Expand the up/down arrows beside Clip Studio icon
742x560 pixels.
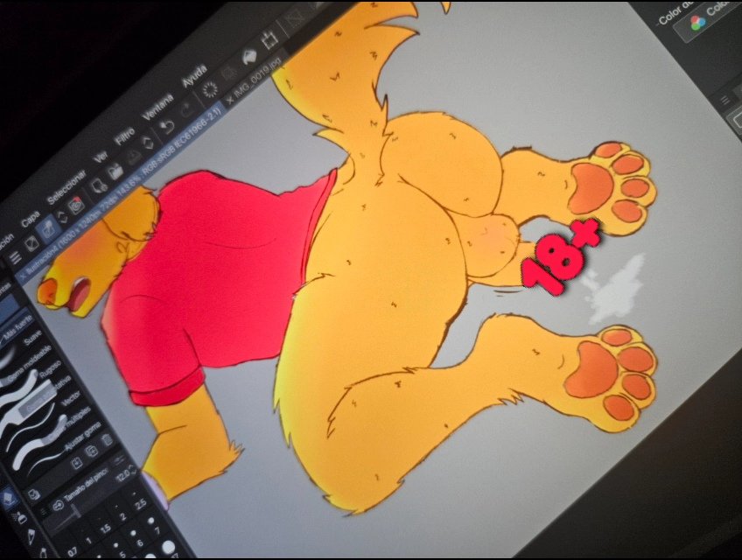(x=61, y=217)
